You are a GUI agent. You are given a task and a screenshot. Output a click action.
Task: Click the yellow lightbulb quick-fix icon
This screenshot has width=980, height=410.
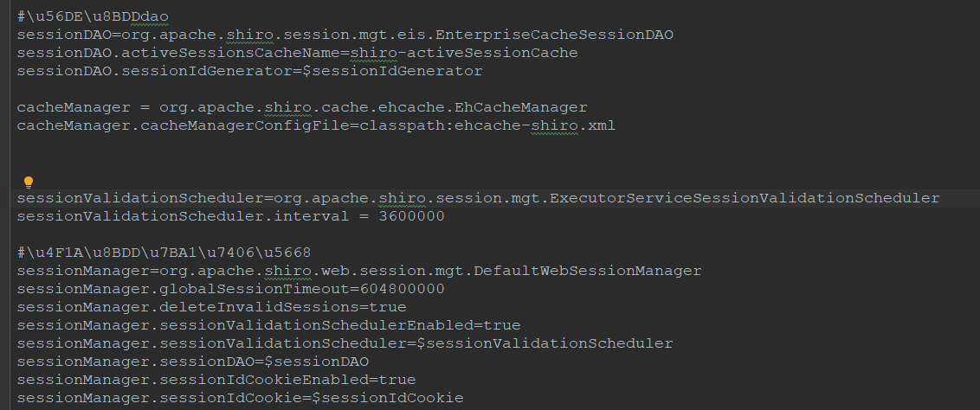pos(28,183)
